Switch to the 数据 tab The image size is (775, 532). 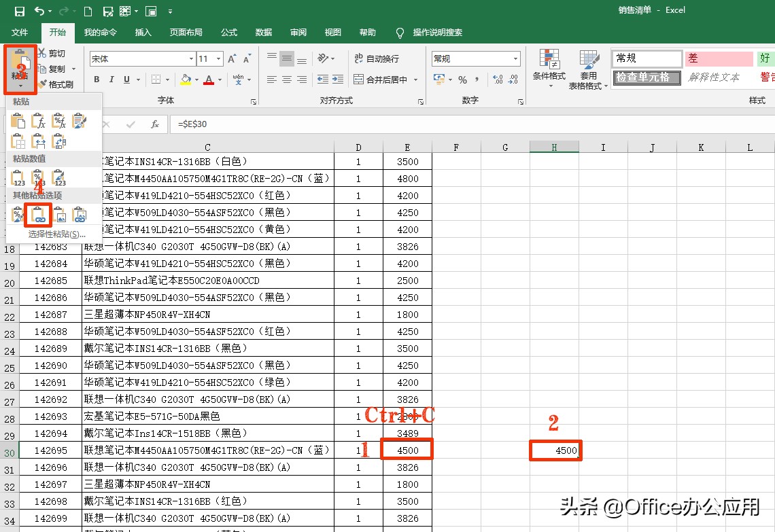coord(264,32)
